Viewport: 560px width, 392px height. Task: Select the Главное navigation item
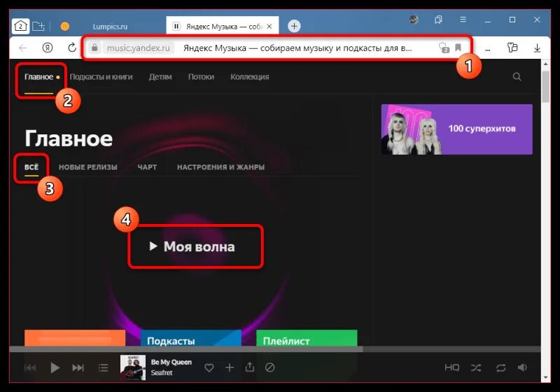[x=38, y=77]
